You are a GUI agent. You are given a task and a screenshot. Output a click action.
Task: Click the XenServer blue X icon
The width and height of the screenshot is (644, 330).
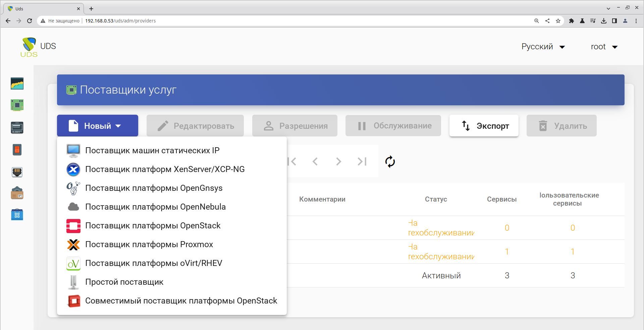coord(73,169)
